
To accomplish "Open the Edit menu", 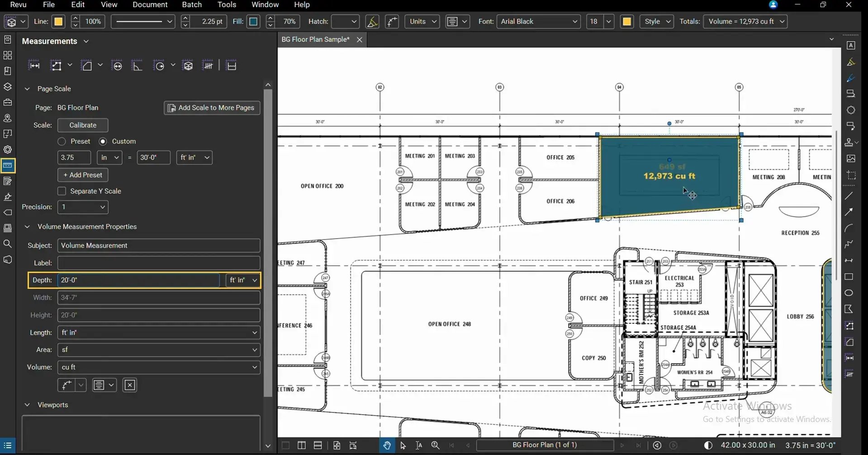I will tap(78, 5).
